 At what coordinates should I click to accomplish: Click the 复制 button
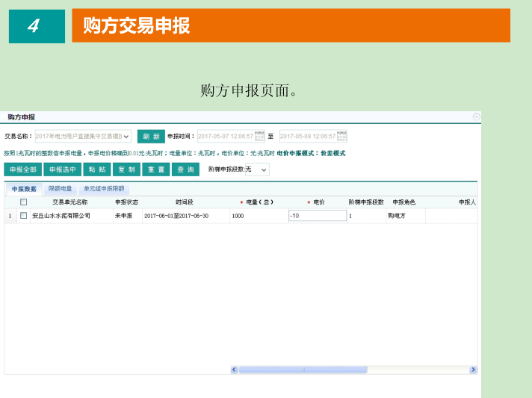pyautogui.click(x=126, y=170)
